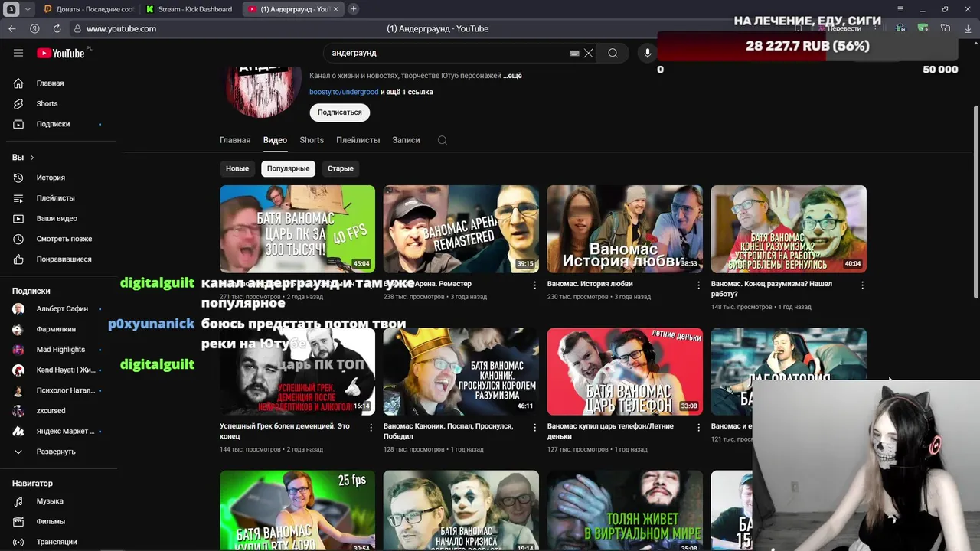The image size is (980, 551).
Task: Open a new browser tab with the plus
Action: pos(353,9)
